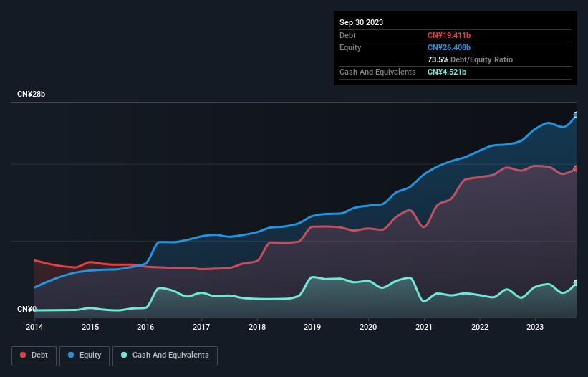Click the CN¥28b y-axis label
The width and height of the screenshot is (588, 377).
point(31,94)
